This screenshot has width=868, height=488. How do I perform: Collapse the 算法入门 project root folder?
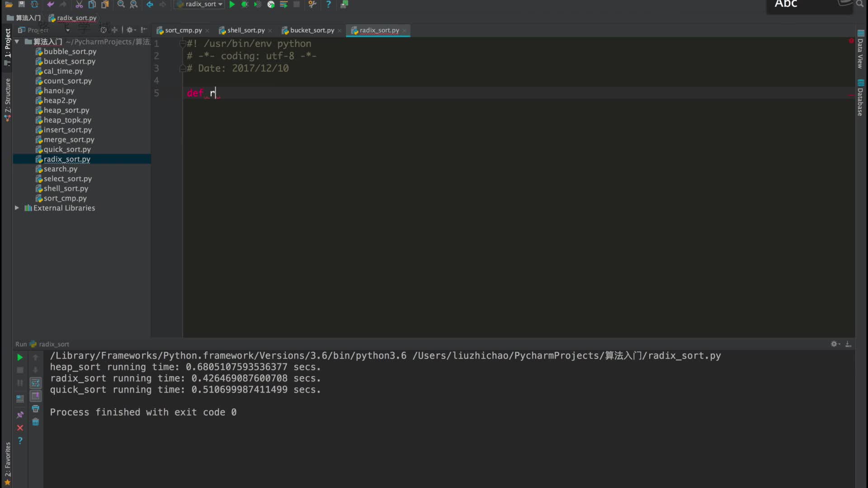17,42
